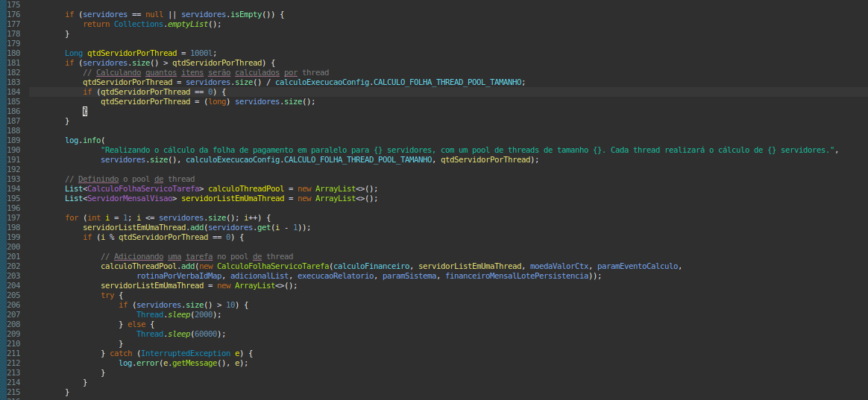The width and height of the screenshot is (868, 400).
Task: Click the ServidorMensalVisao type name
Action: pos(128,198)
